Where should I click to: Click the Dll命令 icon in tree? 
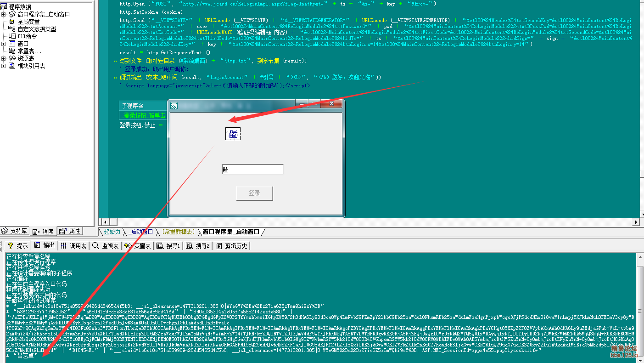[x=11, y=36]
